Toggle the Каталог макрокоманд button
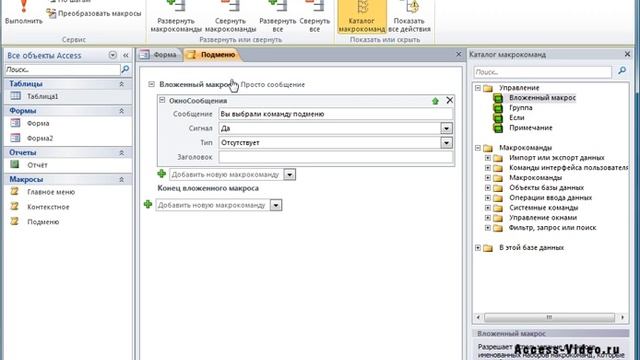This screenshot has height=360, width=640. pyautogui.click(x=362, y=17)
